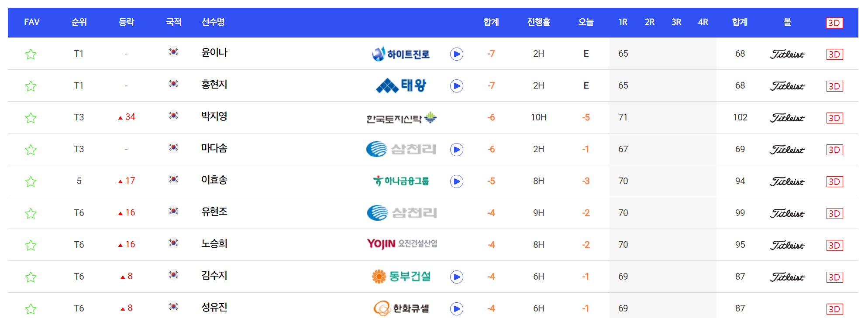
Task: Click the 한화큐셀 logo beside 성유진
Action: [x=400, y=308]
